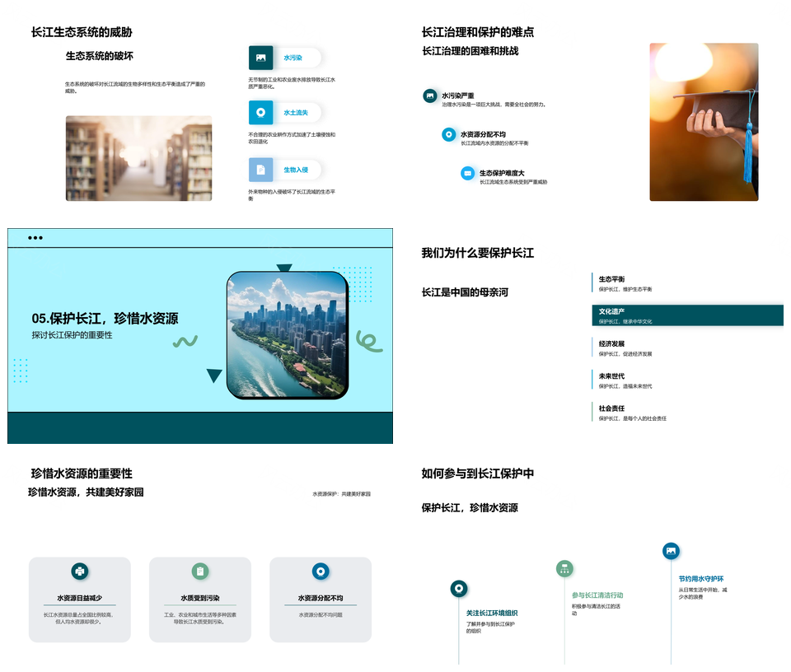Click the icon beside 水污染 label
The width and height of the screenshot is (791, 672).
click(260, 58)
